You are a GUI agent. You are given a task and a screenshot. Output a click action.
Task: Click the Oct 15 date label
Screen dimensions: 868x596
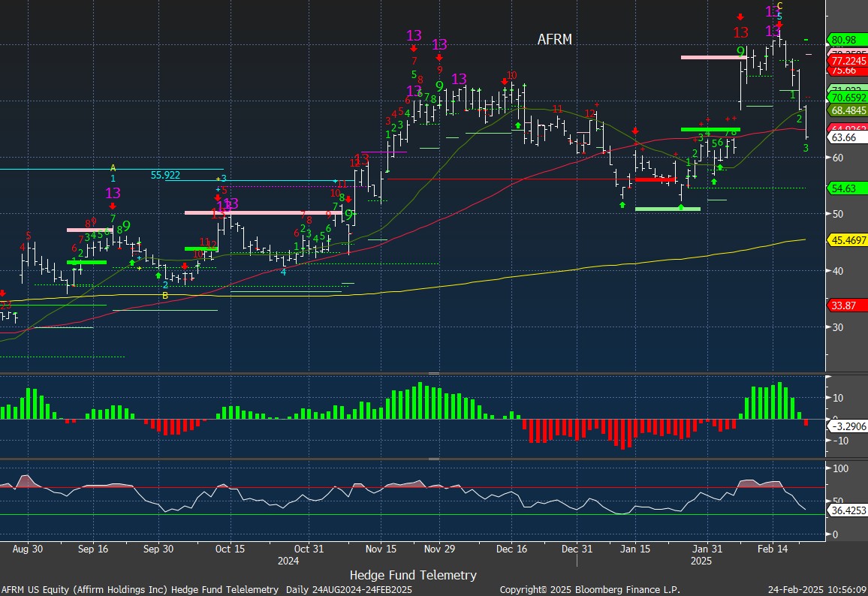click(230, 549)
